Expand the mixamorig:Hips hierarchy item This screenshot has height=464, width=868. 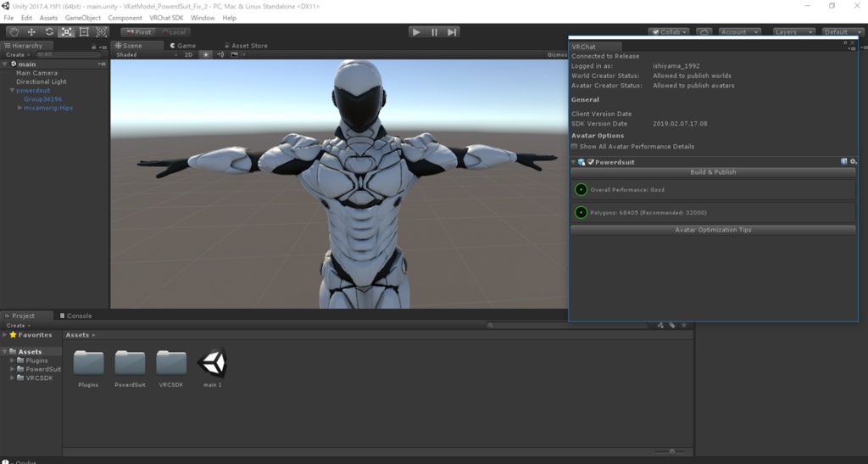[20, 108]
